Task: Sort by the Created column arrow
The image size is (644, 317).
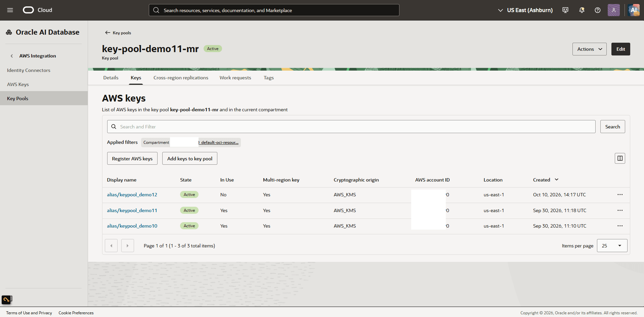Action: click(556, 180)
